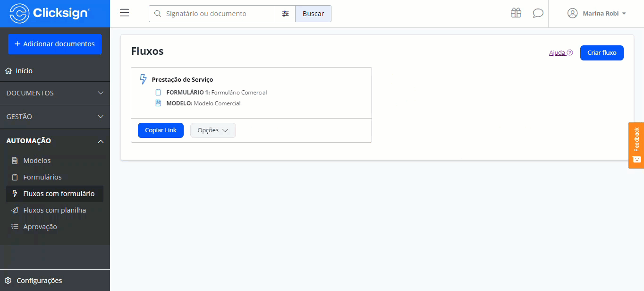
Task: Expand the Documentos section
Action: 55,93
